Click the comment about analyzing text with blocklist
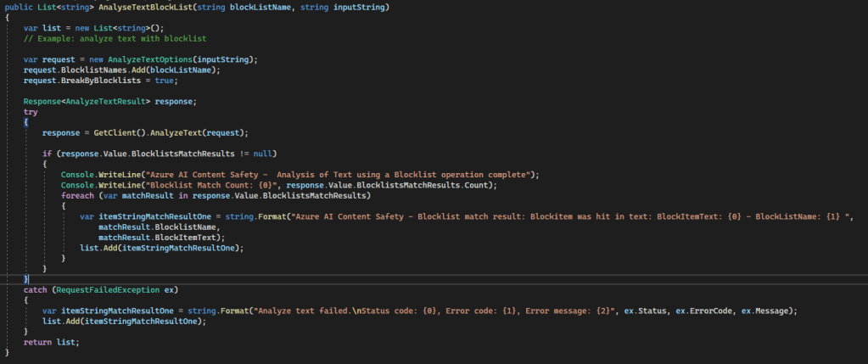The width and height of the screenshot is (868, 364). click(115, 39)
